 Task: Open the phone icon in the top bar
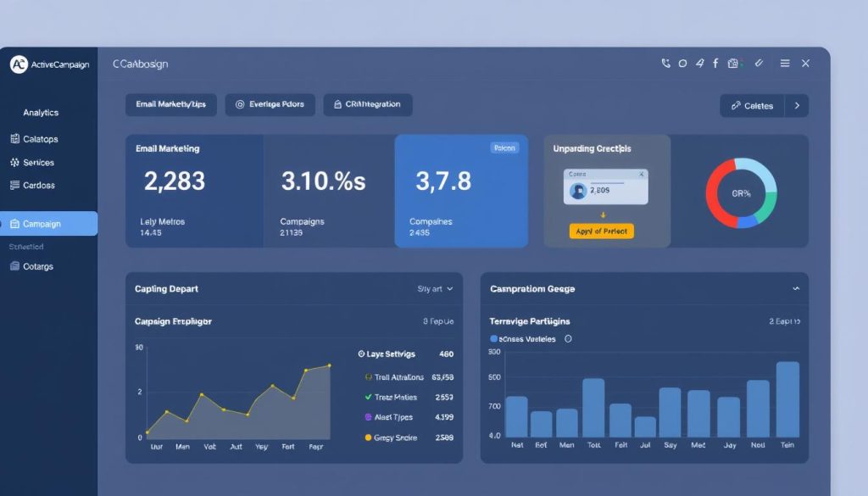pyautogui.click(x=666, y=63)
